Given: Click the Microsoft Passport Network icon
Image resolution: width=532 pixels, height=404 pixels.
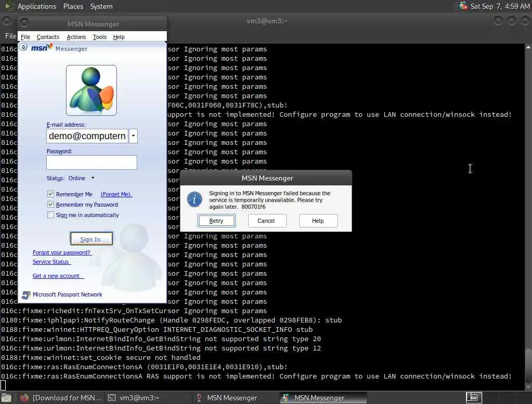Looking at the screenshot, I should (26, 295).
